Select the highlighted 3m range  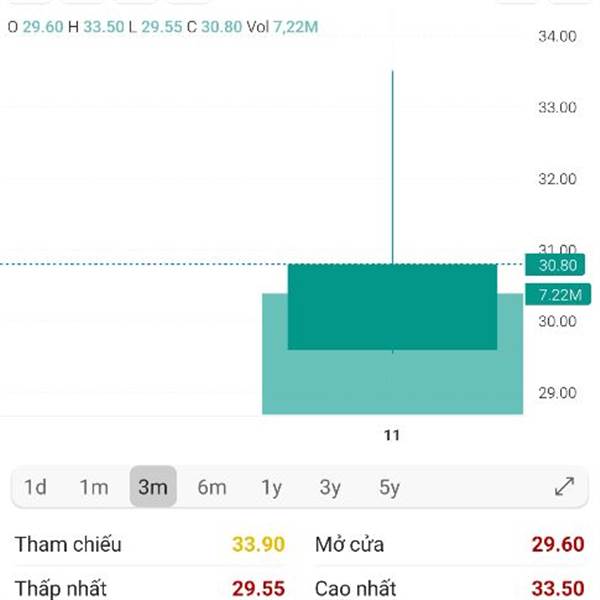153,486
